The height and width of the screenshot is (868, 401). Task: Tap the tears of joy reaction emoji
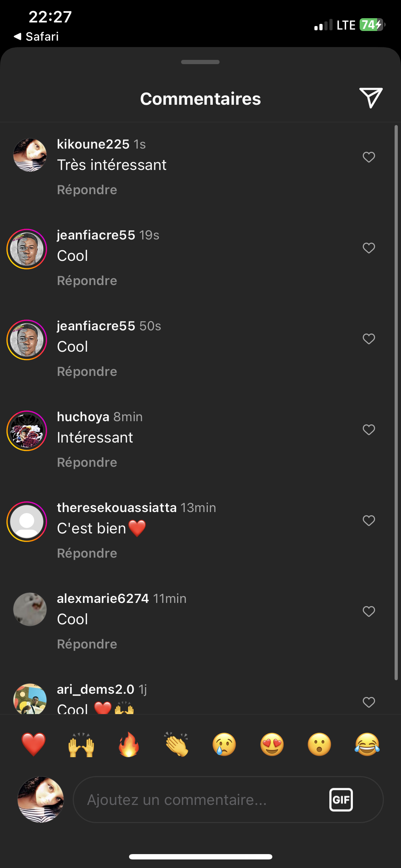(367, 744)
